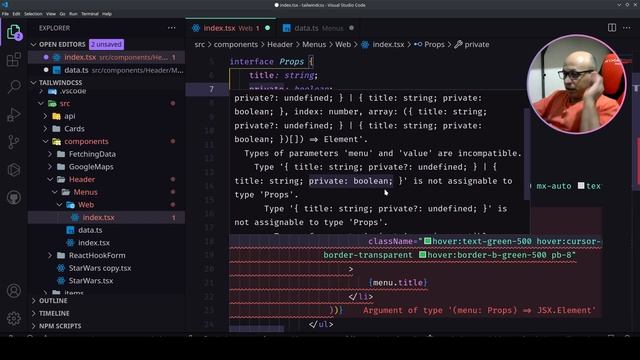Open the Extensions view icon
This screenshot has height=360, width=640.
(14, 60)
